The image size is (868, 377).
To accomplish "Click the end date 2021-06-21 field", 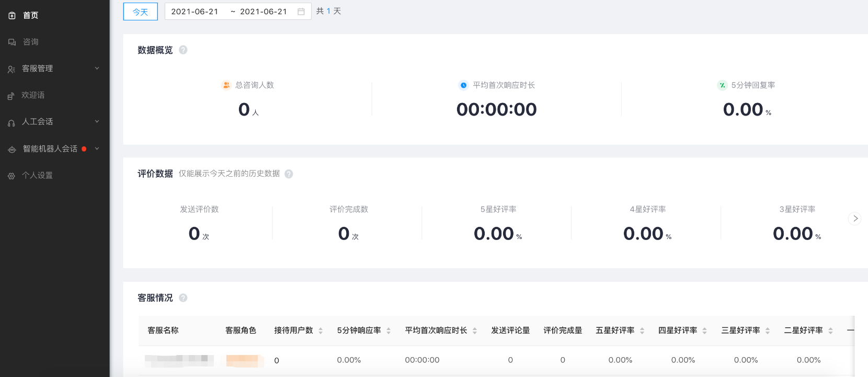I will (x=264, y=12).
